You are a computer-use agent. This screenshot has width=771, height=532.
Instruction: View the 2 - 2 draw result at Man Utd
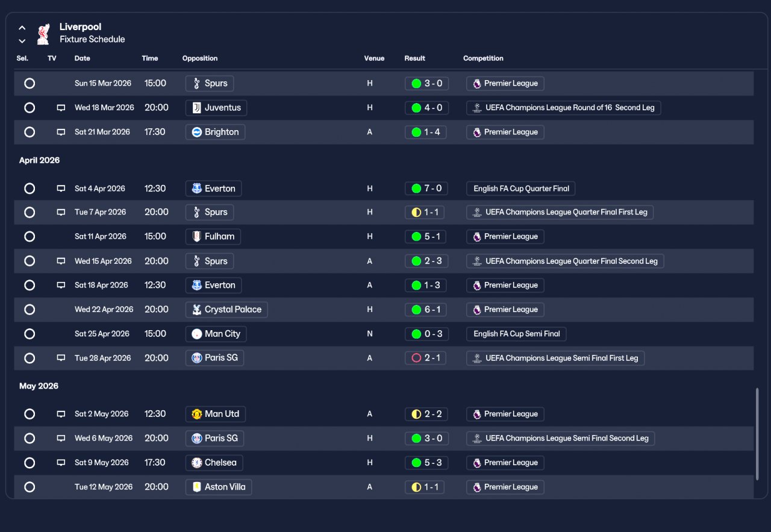(x=426, y=414)
